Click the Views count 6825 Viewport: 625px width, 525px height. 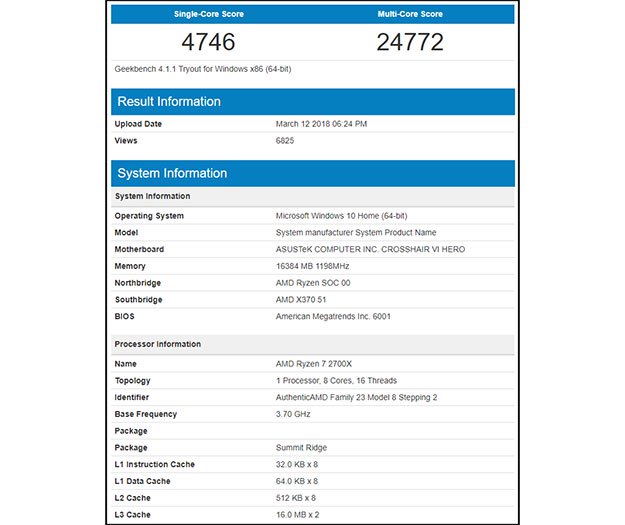pos(285,141)
